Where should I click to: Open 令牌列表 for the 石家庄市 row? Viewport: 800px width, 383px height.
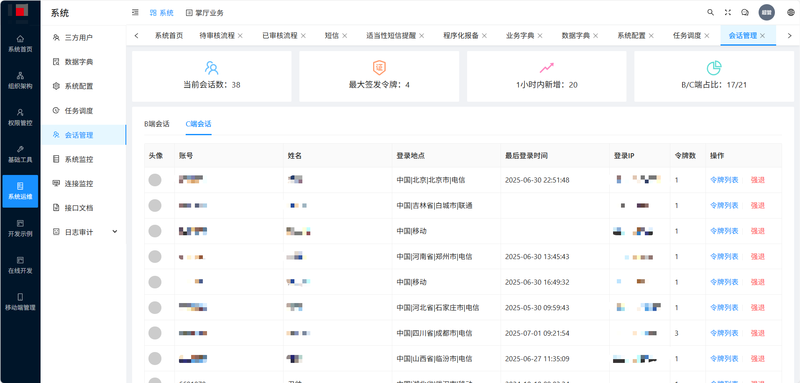tap(724, 308)
